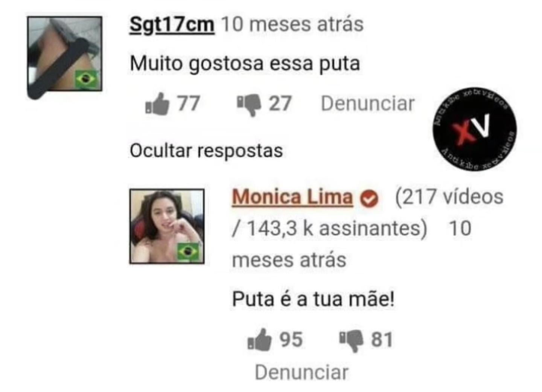Open the Sgt17cm username link
This screenshot has width=542, height=392.
point(172,24)
